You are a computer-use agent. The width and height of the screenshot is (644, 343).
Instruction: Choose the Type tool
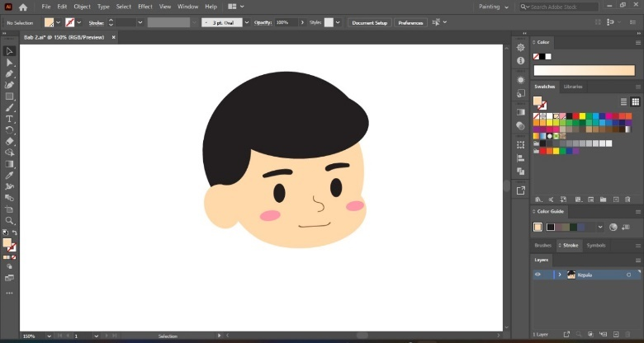tap(9, 119)
